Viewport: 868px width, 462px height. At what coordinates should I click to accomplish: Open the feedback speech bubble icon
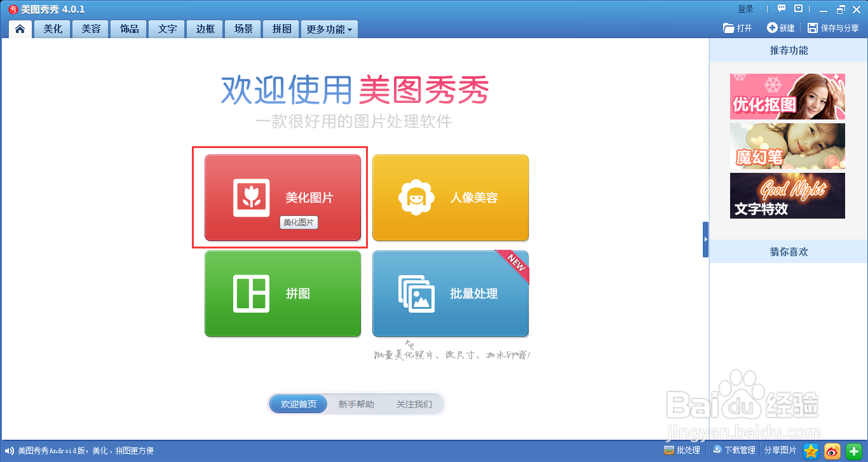tap(782, 9)
